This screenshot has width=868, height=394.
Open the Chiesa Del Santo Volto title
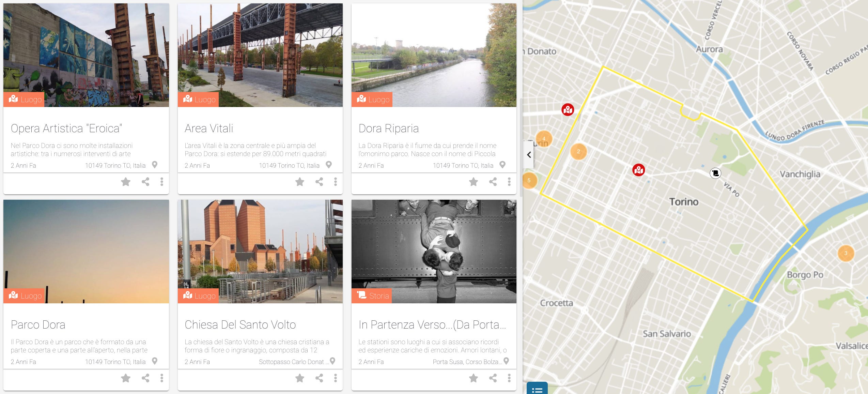pyautogui.click(x=240, y=324)
